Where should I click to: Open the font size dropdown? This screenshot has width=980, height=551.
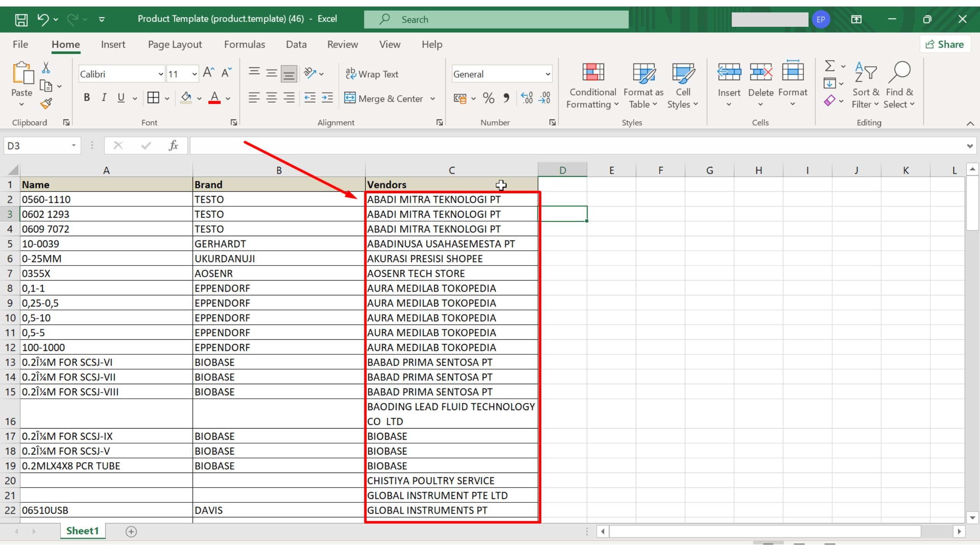coord(194,74)
